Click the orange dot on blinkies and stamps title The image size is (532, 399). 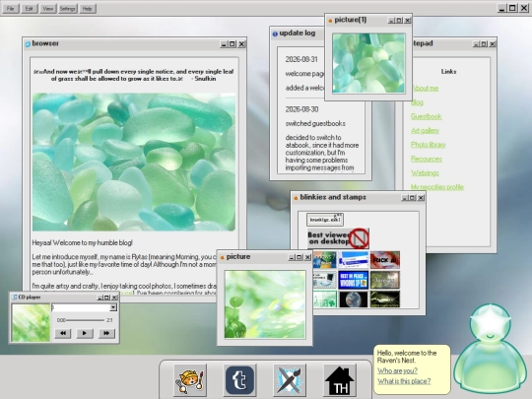pos(296,198)
